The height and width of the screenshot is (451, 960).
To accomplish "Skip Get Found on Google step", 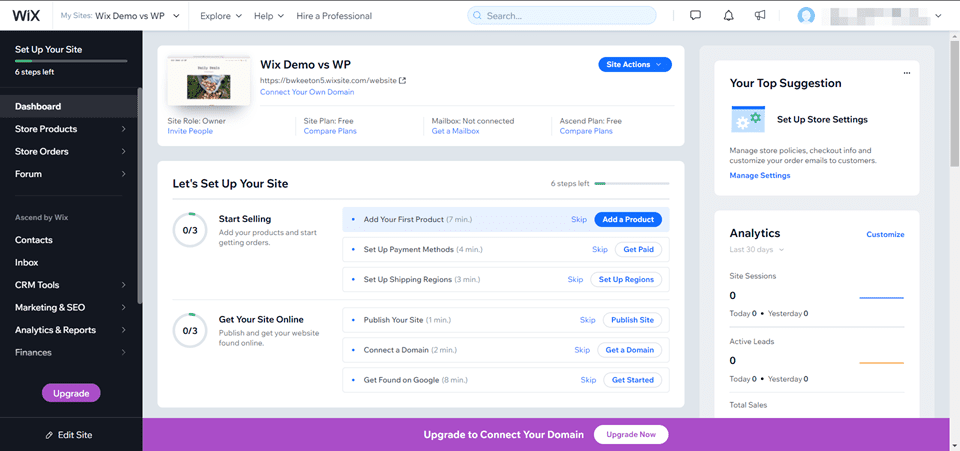I will [588, 380].
